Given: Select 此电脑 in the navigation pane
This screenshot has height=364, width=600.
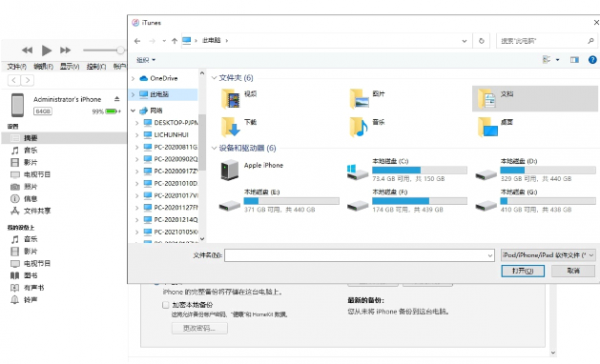Looking at the screenshot, I should coord(163,94).
